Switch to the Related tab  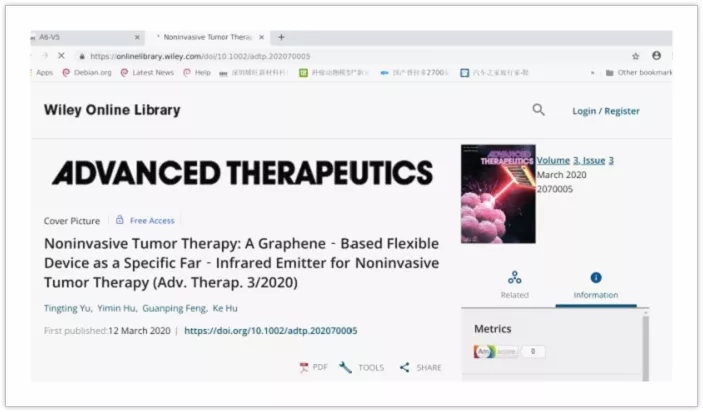point(515,285)
